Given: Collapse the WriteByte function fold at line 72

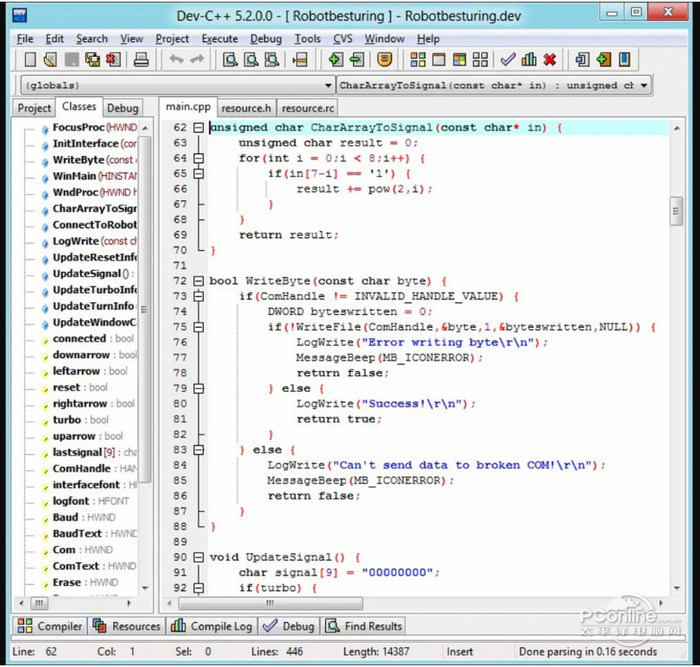Looking at the screenshot, I should click(198, 281).
